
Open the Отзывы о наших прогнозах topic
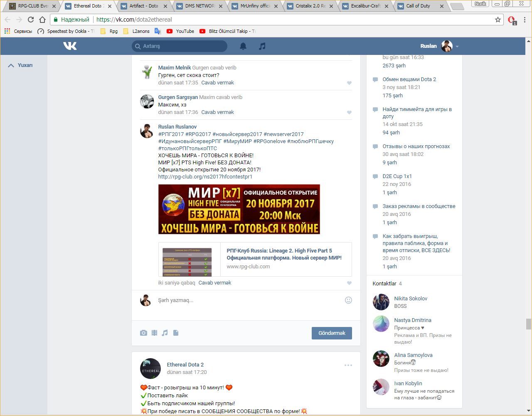pos(416,146)
